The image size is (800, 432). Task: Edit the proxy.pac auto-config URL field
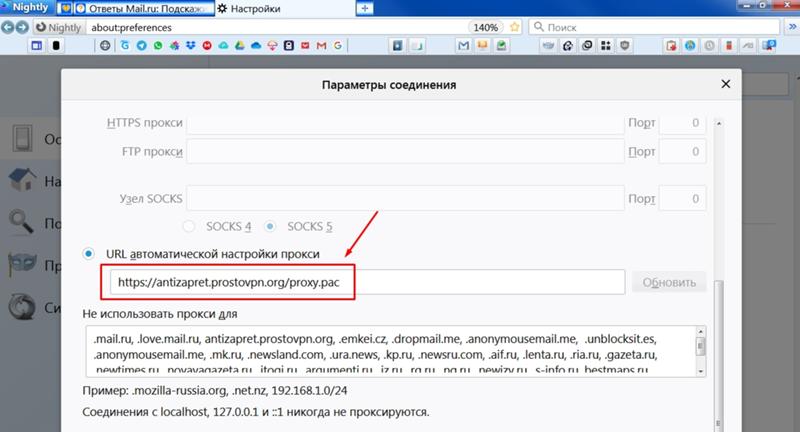click(367, 282)
